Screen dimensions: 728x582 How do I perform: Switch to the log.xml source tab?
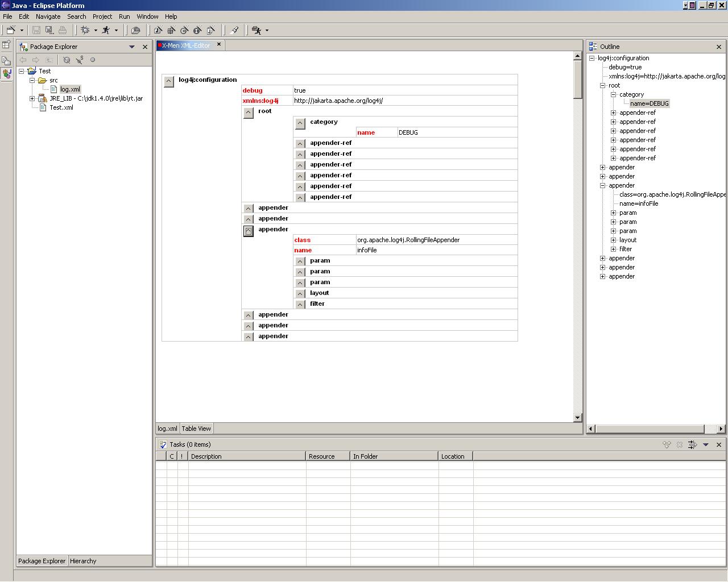(167, 429)
